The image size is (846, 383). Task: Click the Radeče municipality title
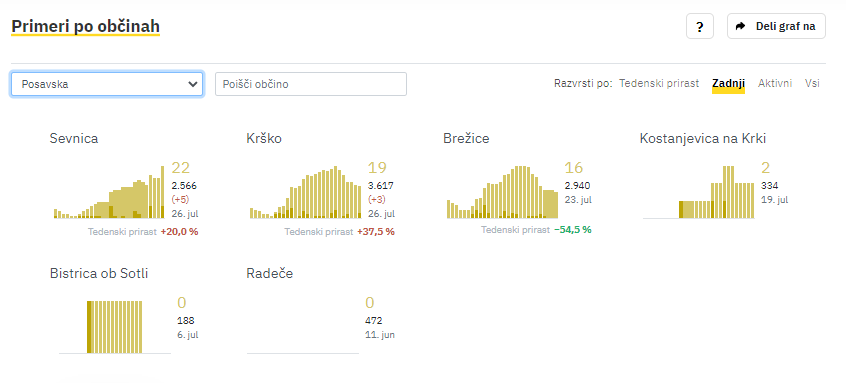coord(270,273)
